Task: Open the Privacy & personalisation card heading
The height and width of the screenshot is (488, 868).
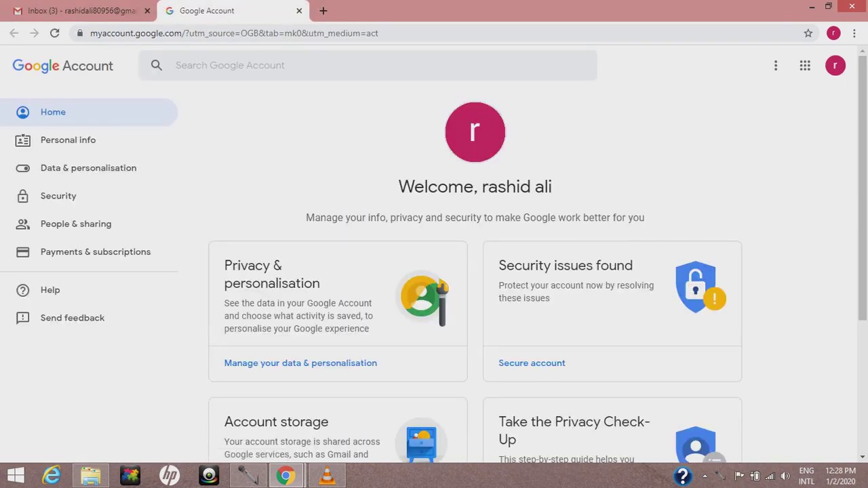Action: click(272, 274)
